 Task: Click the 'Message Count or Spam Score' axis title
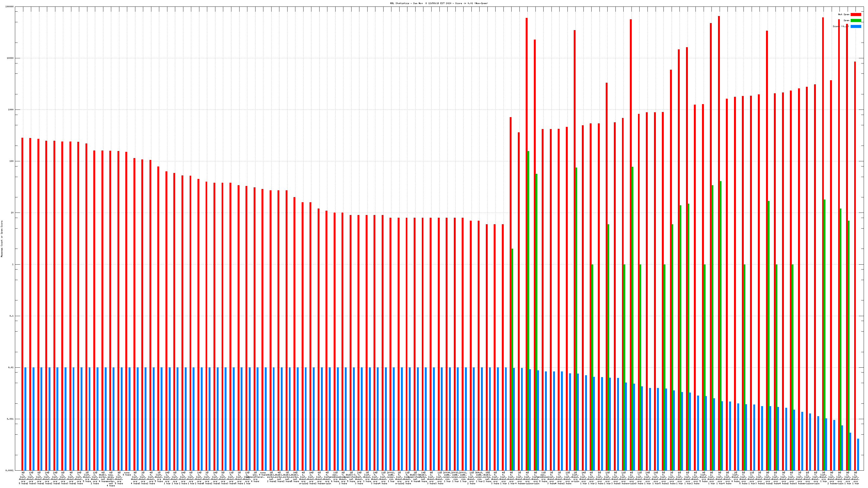tap(2, 239)
